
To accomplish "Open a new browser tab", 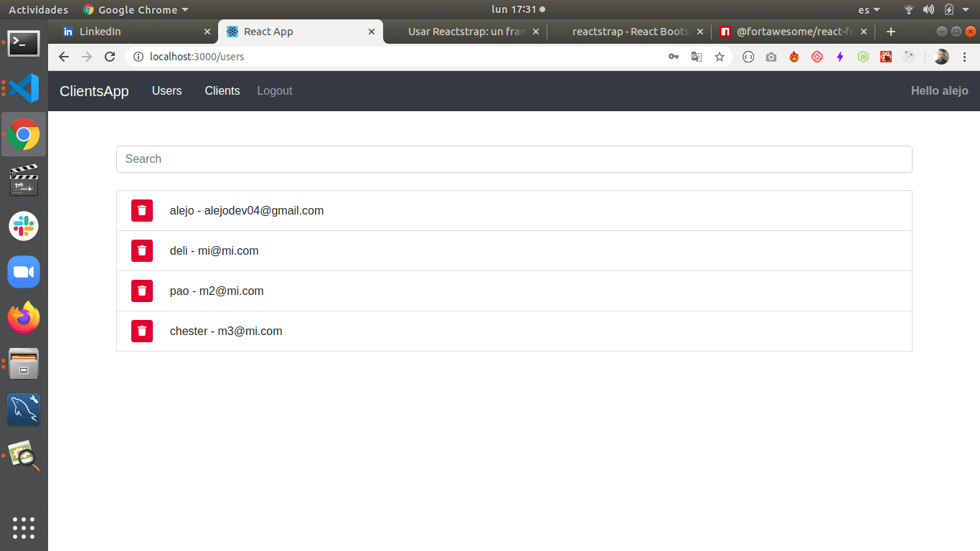I will (891, 32).
